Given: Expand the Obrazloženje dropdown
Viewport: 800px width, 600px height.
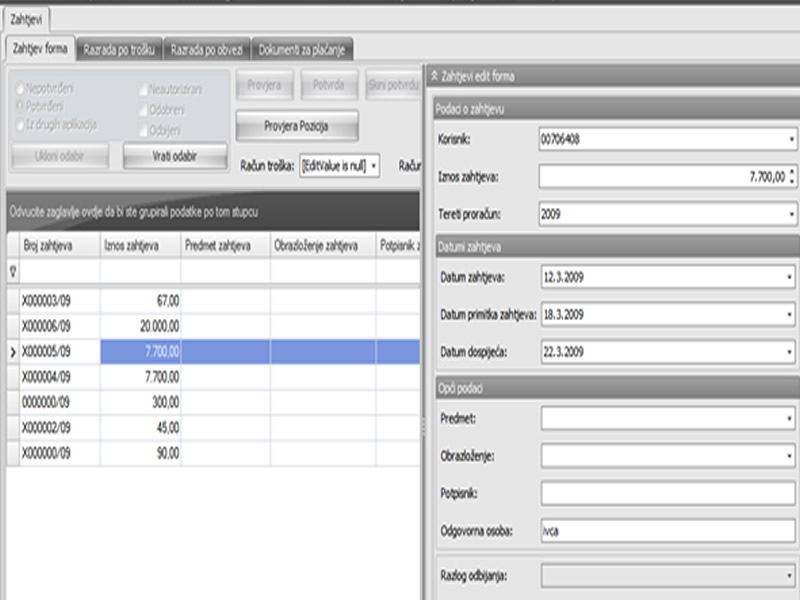Looking at the screenshot, I should (790, 456).
